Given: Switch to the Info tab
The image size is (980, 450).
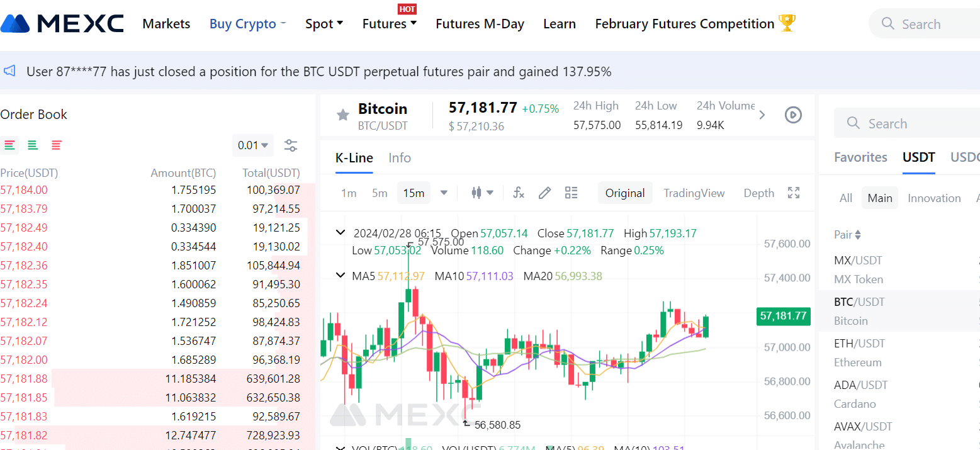Looking at the screenshot, I should click(400, 158).
